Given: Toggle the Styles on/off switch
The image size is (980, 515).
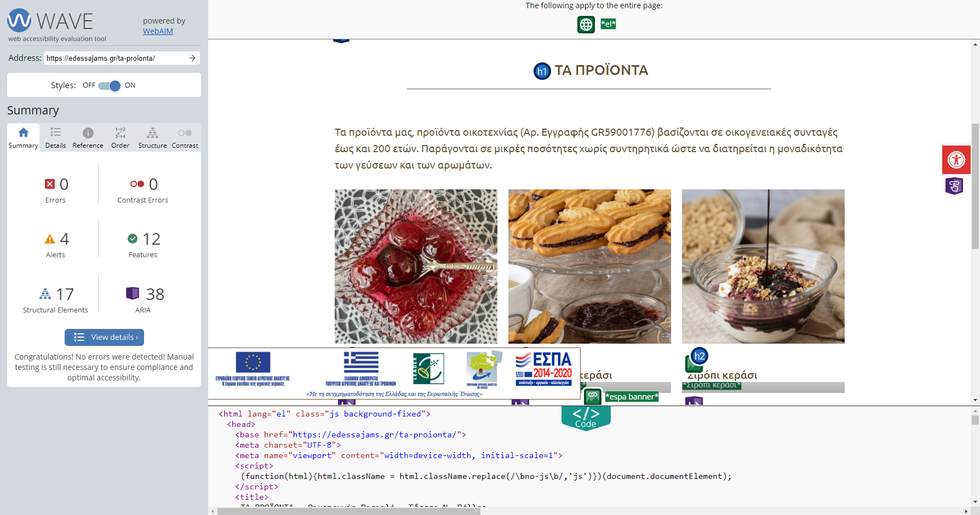Looking at the screenshot, I should click(110, 85).
